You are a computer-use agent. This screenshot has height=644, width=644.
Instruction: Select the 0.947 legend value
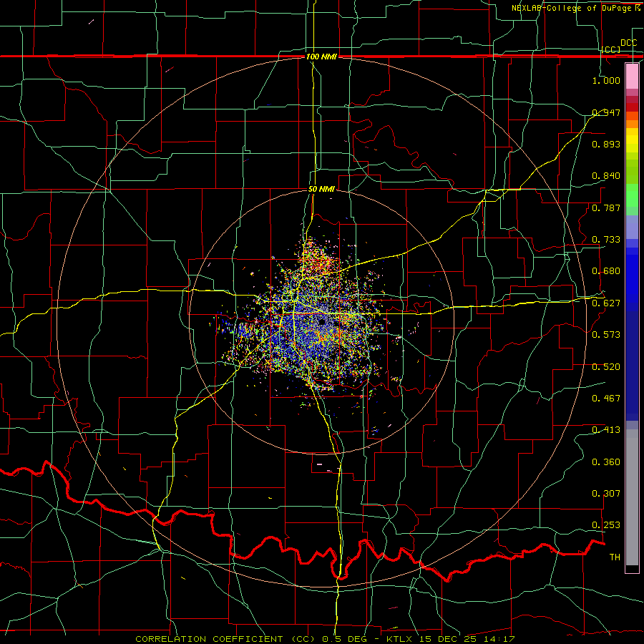click(x=606, y=112)
